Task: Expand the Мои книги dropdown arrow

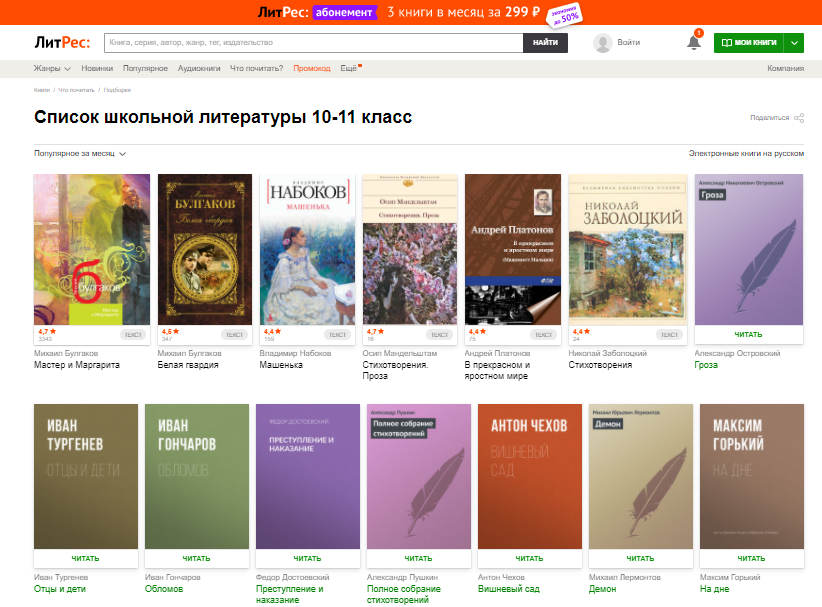Action: tap(794, 42)
